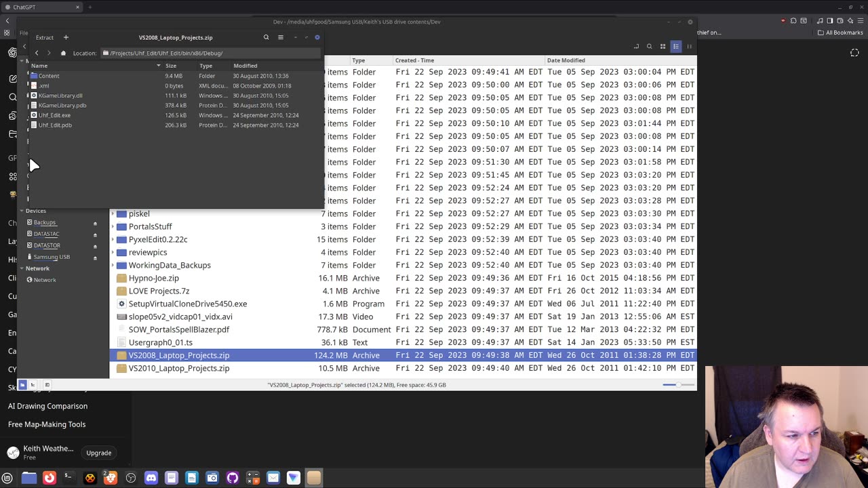Toggle location entry icon in the file manager toolbar
868x488 pixels.
click(x=636, y=46)
